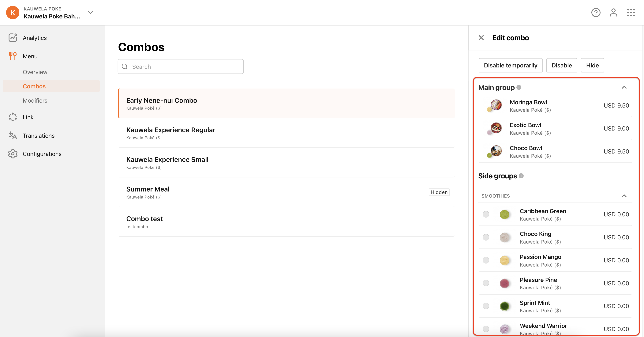This screenshot has height=337, width=644.
Task: Click Disable temporarily button
Action: tap(511, 65)
